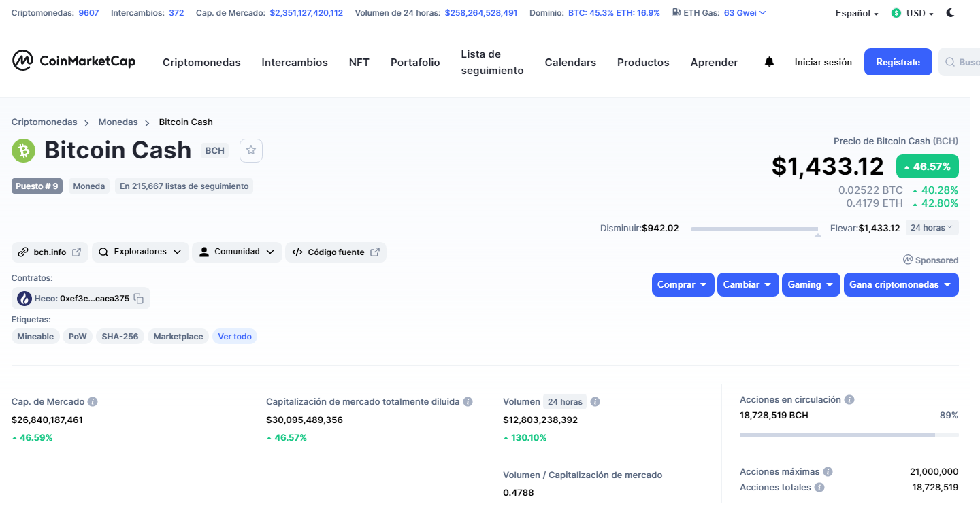Click the Intercambios count 372

[x=176, y=12]
